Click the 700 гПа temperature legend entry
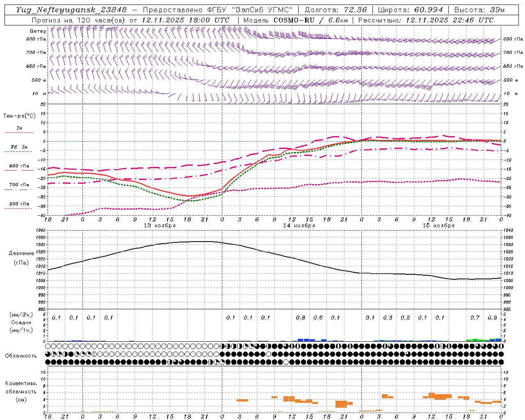 (x=19, y=185)
